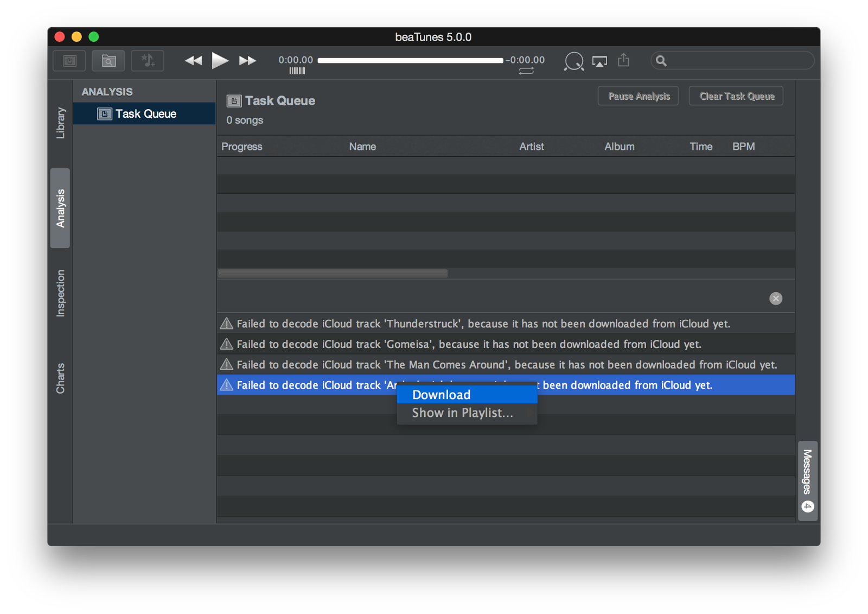Toggle the Messages side panel tab
868x614 pixels.
point(807,481)
